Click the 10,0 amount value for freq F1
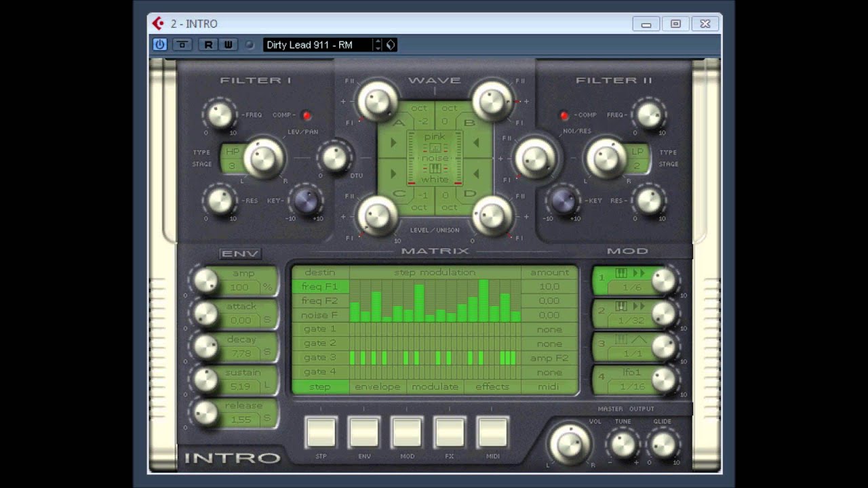 point(549,287)
